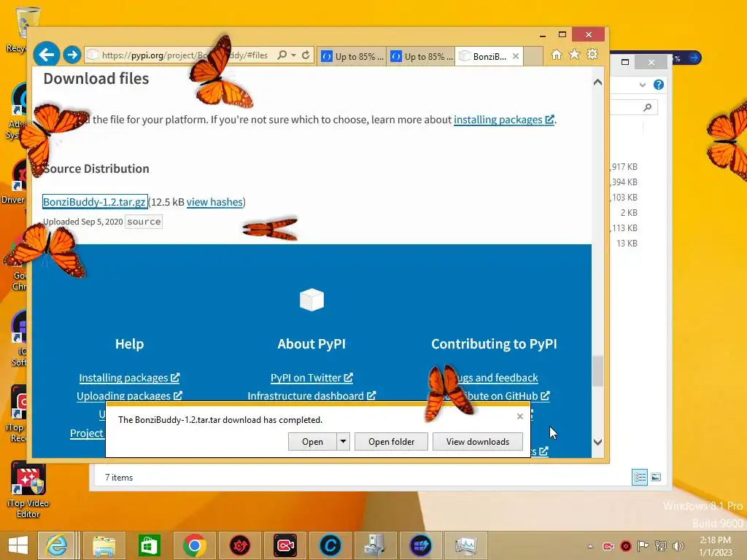Click the 'About PyPI' footer heading
This screenshot has height=560, width=747.
(x=311, y=344)
